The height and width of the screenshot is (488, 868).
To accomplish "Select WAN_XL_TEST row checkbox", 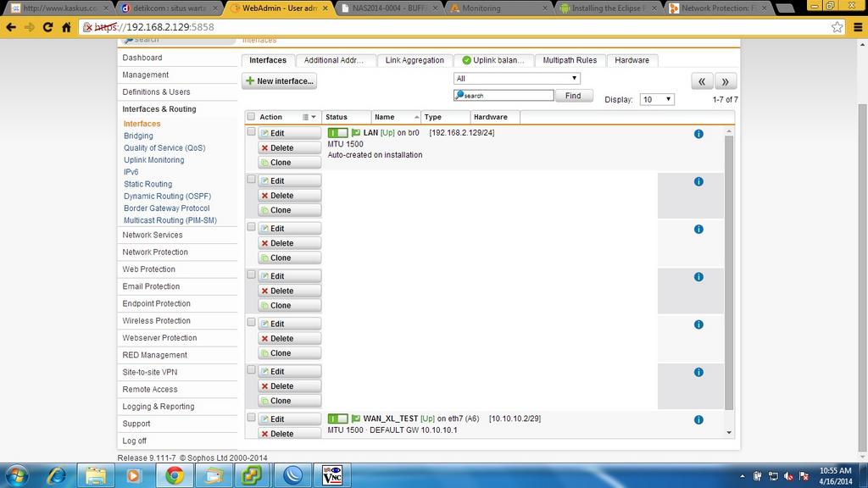I will (251, 418).
